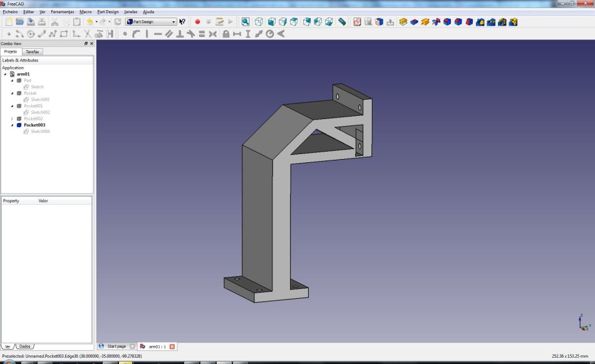
Task: Collapse the Pocket003 tree node
Action: coord(13,125)
